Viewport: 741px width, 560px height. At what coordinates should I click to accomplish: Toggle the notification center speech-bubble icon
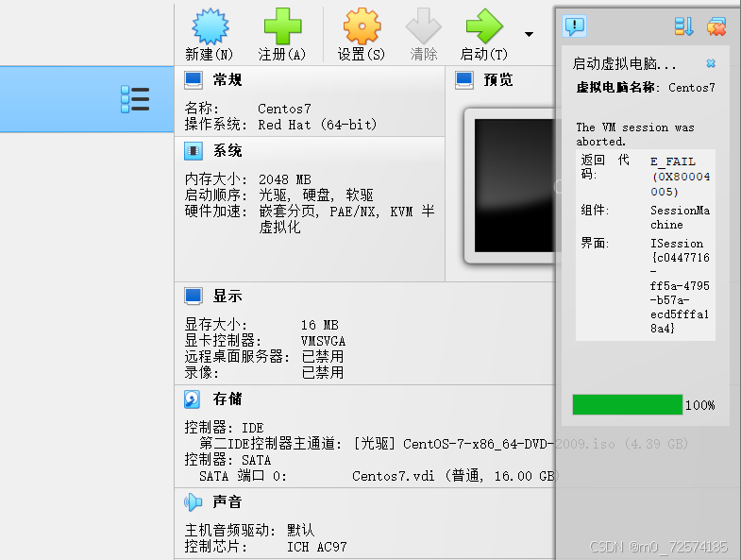575,25
